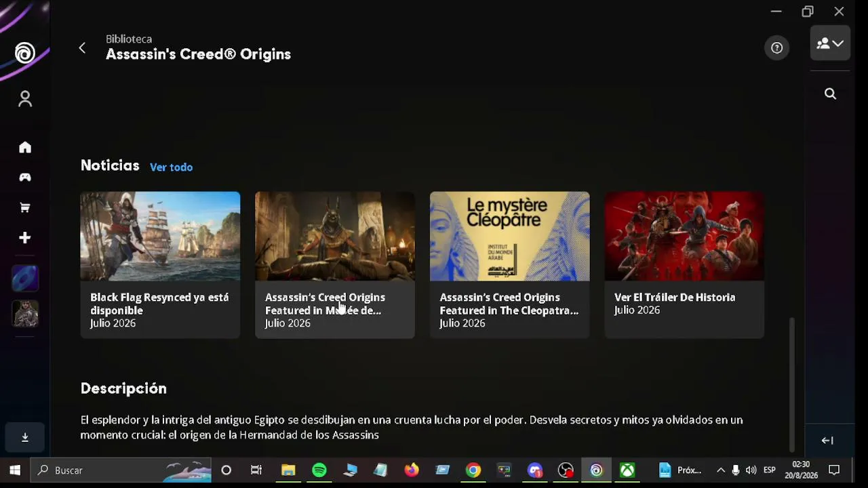Click 'Black Flag Resynced ya está disponible' headline
The image size is (868, 488).
click(159, 304)
